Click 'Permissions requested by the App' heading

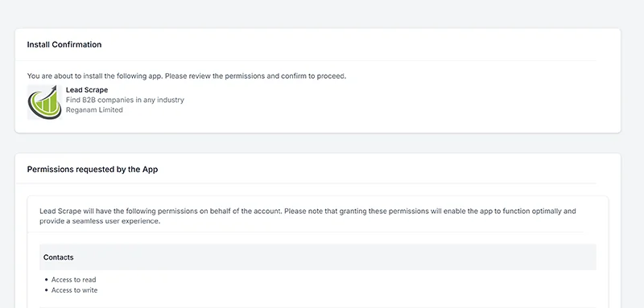(x=93, y=169)
